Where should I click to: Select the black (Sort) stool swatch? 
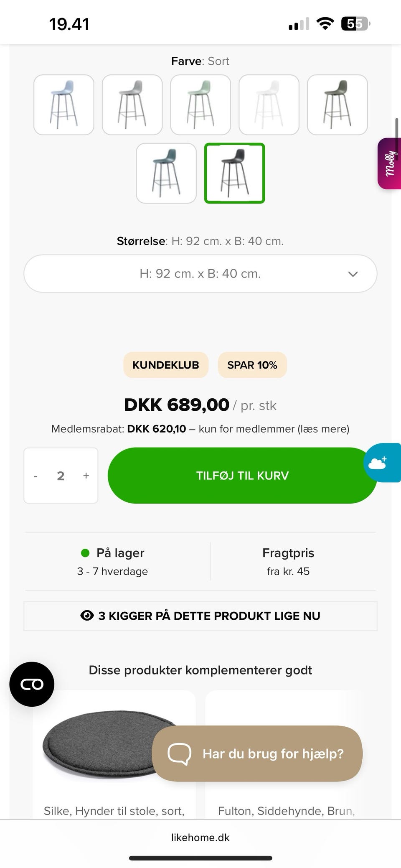pyautogui.click(x=235, y=173)
